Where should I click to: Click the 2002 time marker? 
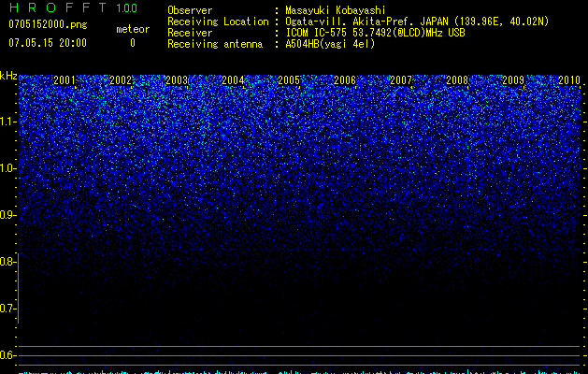[121, 80]
